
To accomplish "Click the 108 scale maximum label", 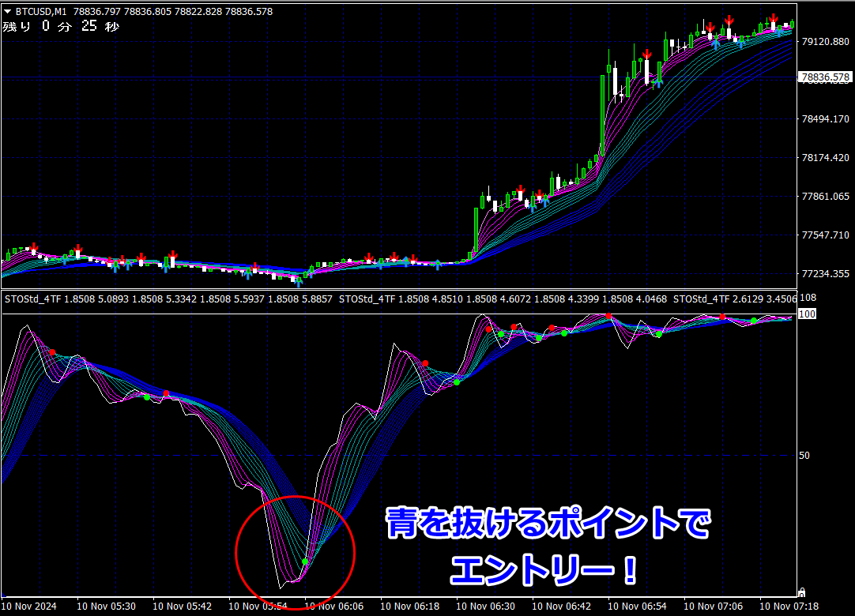I will click(808, 297).
